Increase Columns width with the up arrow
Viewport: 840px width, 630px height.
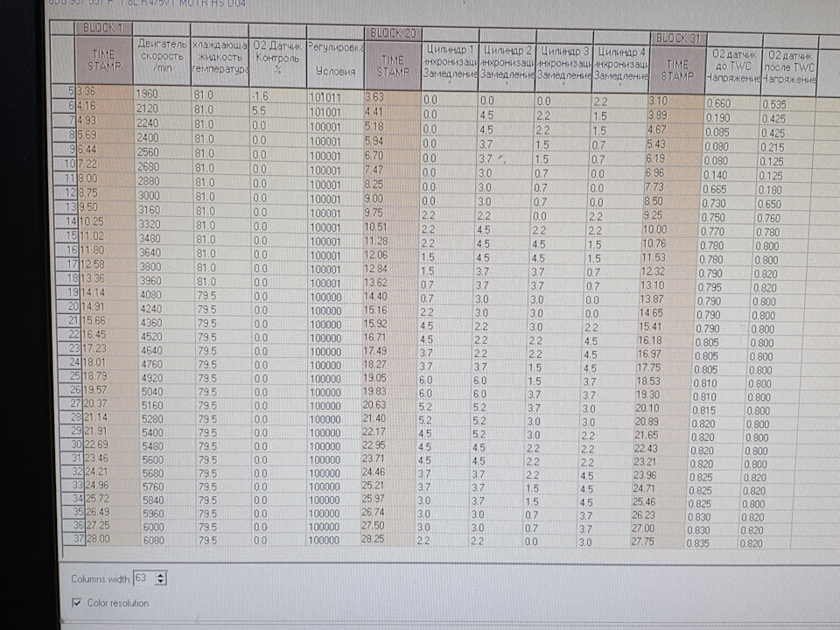[161, 575]
